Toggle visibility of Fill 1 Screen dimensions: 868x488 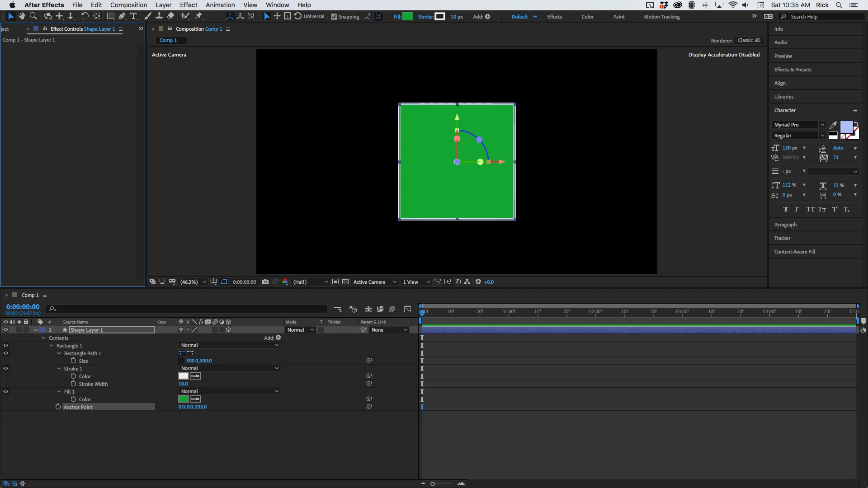pos(6,392)
